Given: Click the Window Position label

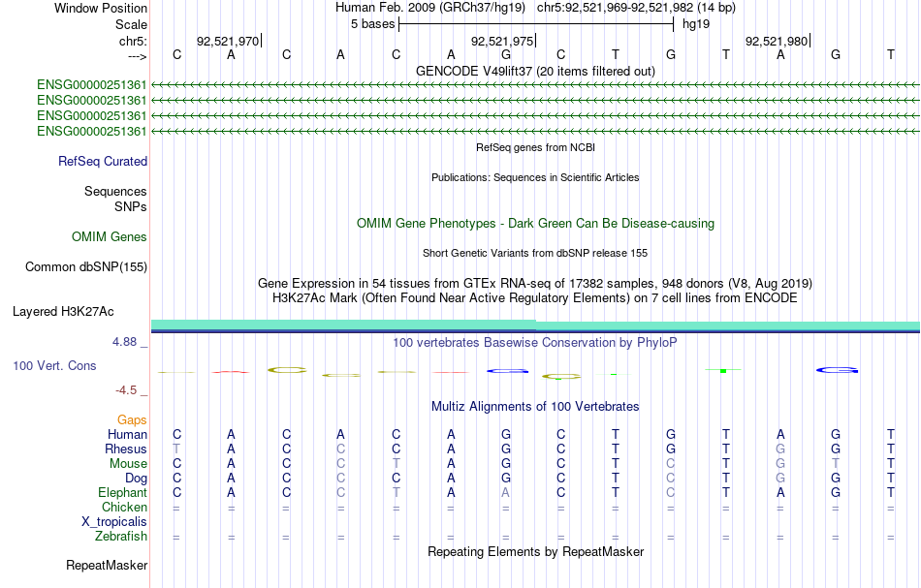Looking at the screenshot, I should (x=101, y=8).
